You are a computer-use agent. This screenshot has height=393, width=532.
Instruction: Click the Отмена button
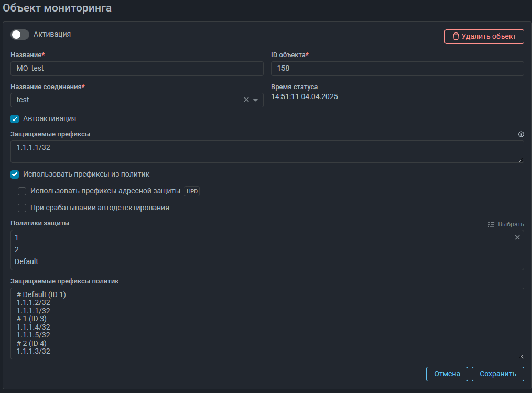point(447,374)
